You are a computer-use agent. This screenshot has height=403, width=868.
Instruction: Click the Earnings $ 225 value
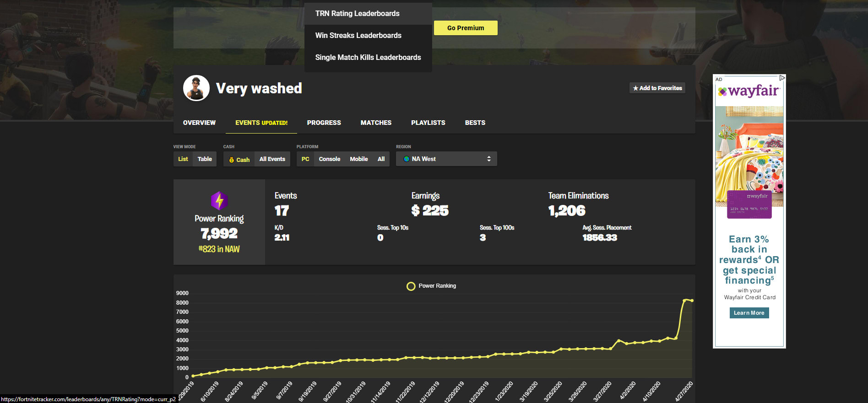[x=430, y=210]
